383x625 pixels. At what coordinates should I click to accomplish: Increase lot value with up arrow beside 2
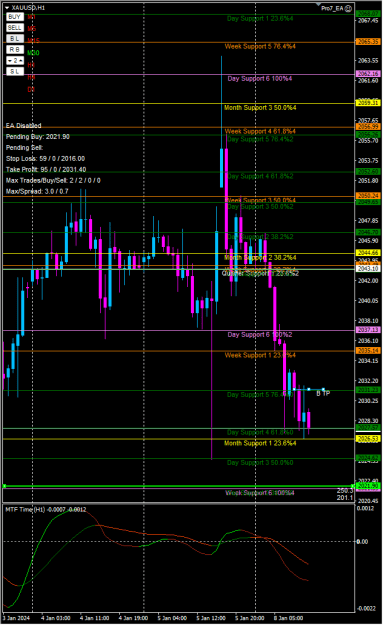click(20, 61)
